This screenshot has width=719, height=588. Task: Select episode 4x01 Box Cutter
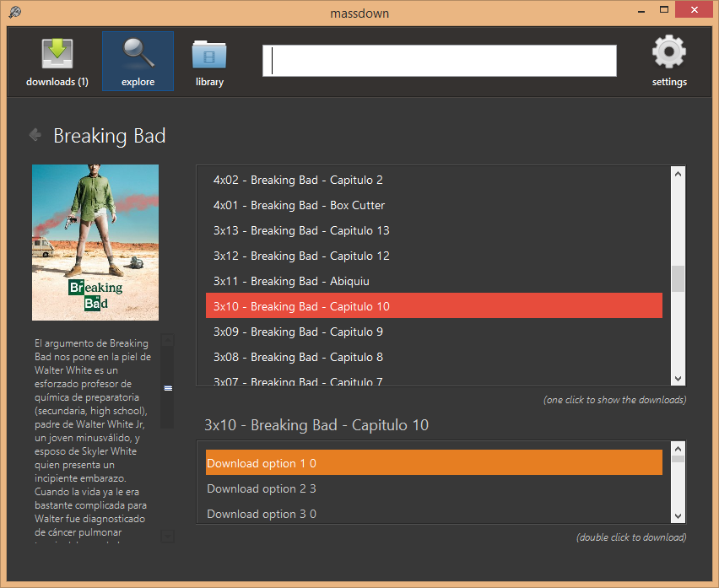[x=434, y=205]
